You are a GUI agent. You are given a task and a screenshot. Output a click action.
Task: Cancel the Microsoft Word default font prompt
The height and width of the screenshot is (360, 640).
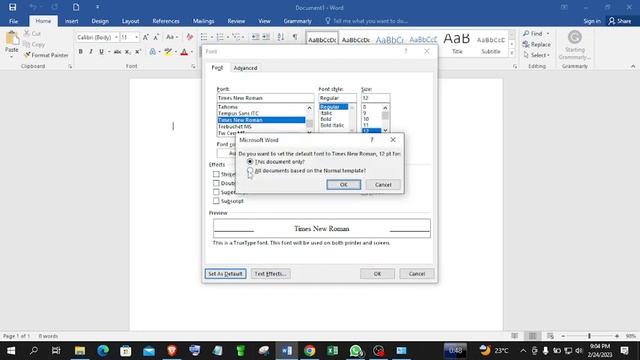[383, 185]
